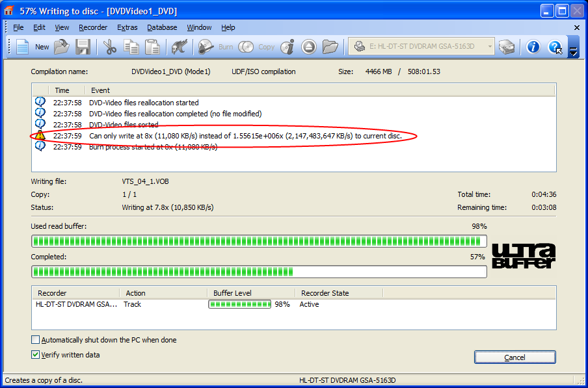Screen dimensions: 588x388
Task: Click the recorder Buffer Level bar
Action: point(239,304)
